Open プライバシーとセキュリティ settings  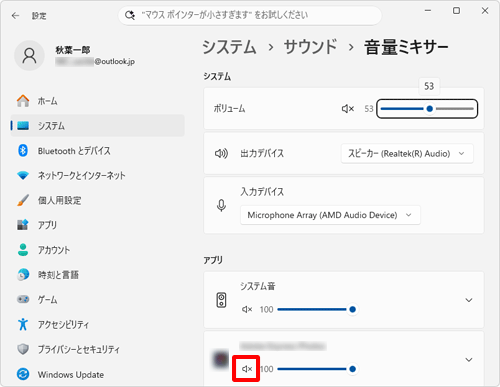tap(98, 349)
